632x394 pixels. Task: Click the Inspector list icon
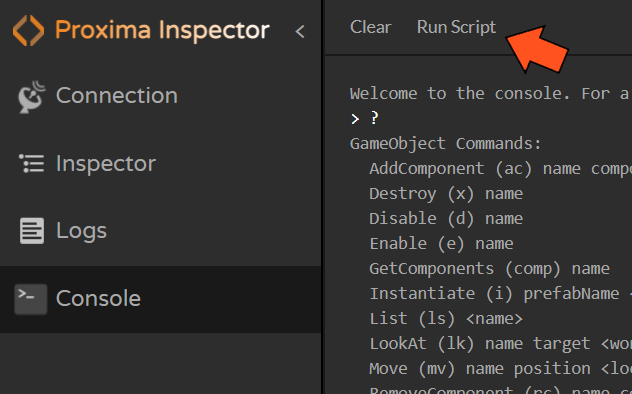(x=31, y=164)
